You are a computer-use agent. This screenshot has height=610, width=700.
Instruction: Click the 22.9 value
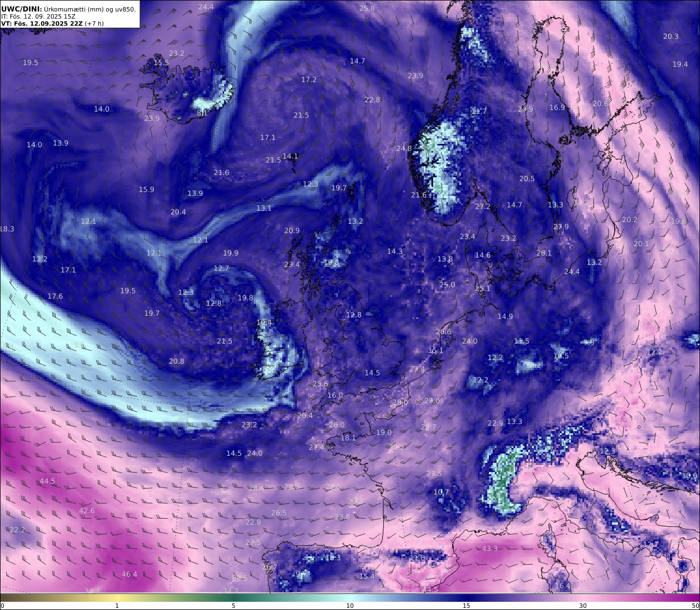click(495, 423)
